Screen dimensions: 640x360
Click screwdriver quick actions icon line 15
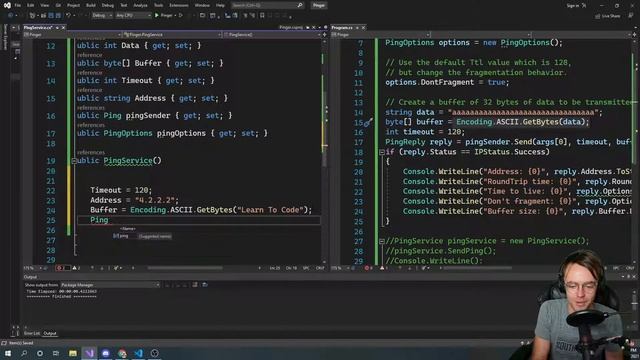coord(368,122)
